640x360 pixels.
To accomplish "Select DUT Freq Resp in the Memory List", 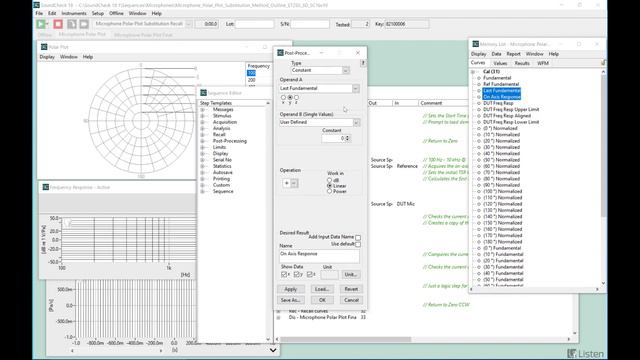I will click(x=498, y=103).
